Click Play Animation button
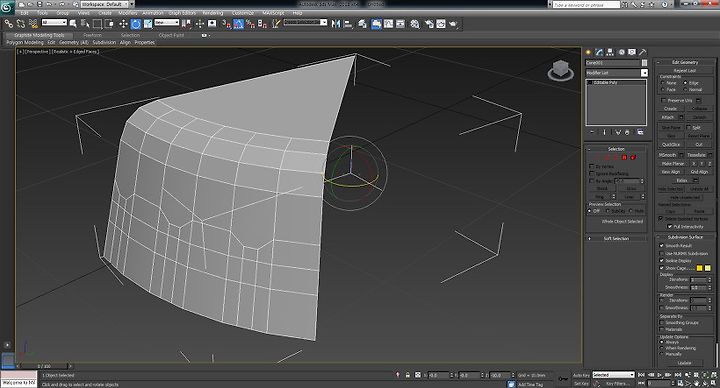Viewport: 720px width, 388px height. (660, 375)
